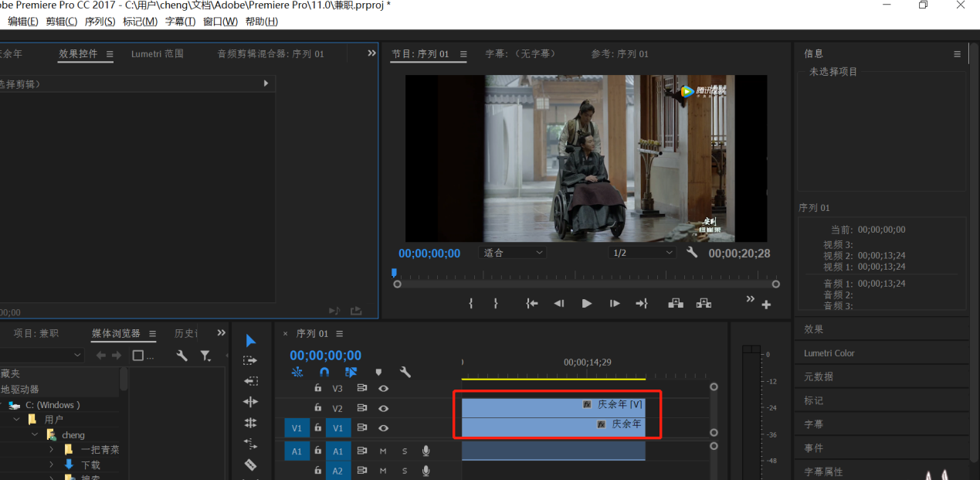This screenshot has width=980, height=480.
Task: Open the 窗口(W) menu
Action: (x=220, y=22)
